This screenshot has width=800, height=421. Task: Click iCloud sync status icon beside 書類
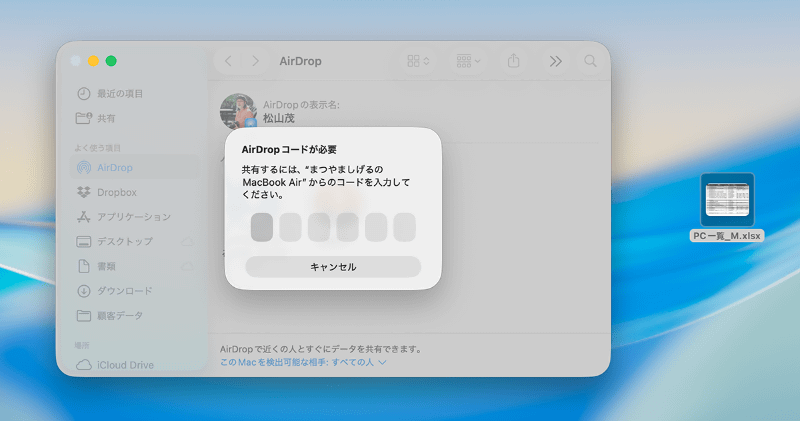point(187,266)
